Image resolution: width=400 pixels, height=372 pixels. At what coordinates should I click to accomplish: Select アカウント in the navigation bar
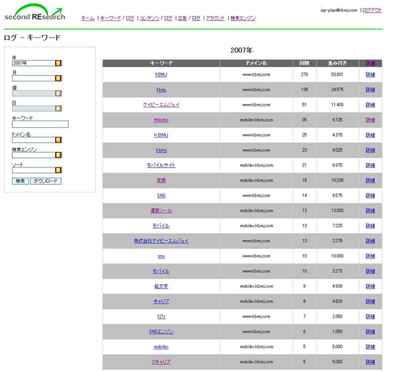coord(215,18)
